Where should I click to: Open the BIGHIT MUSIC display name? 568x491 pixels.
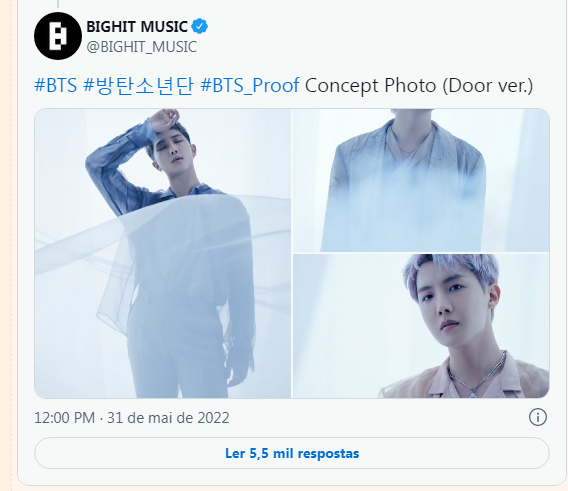coord(137,27)
